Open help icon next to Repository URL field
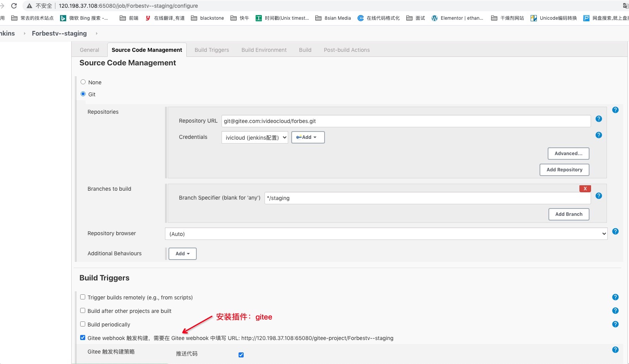 pos(599,119)
